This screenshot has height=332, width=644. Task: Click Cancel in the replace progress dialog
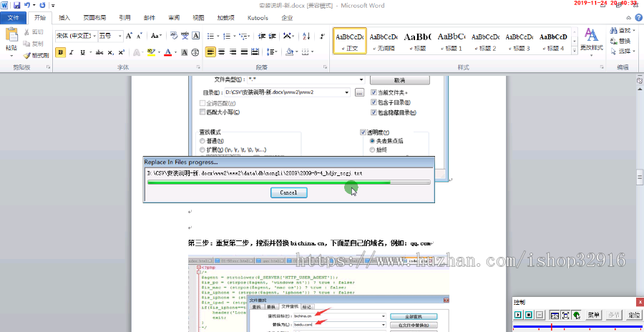point(288,192)
